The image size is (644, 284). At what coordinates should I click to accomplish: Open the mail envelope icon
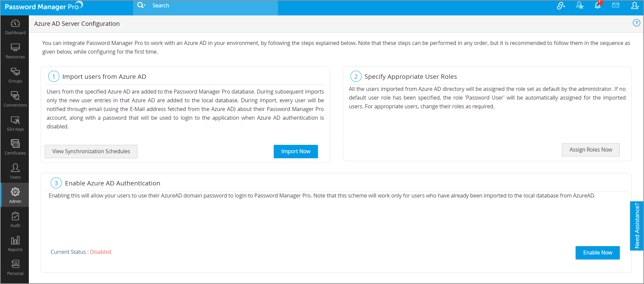615,5
